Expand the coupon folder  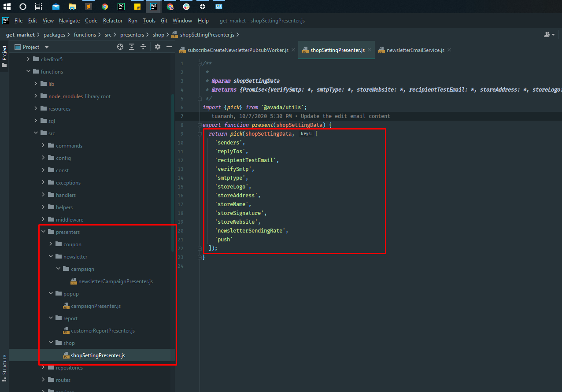(52, 244)
